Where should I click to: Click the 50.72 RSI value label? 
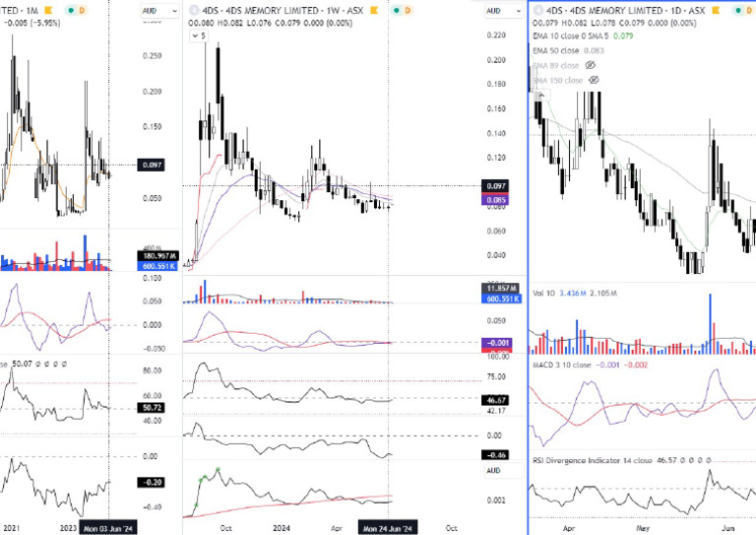152,408
